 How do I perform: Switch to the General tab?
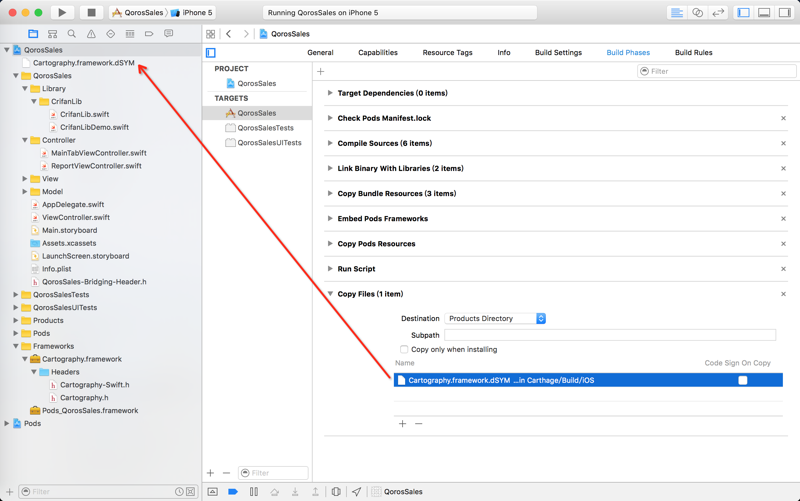(320, 53)
